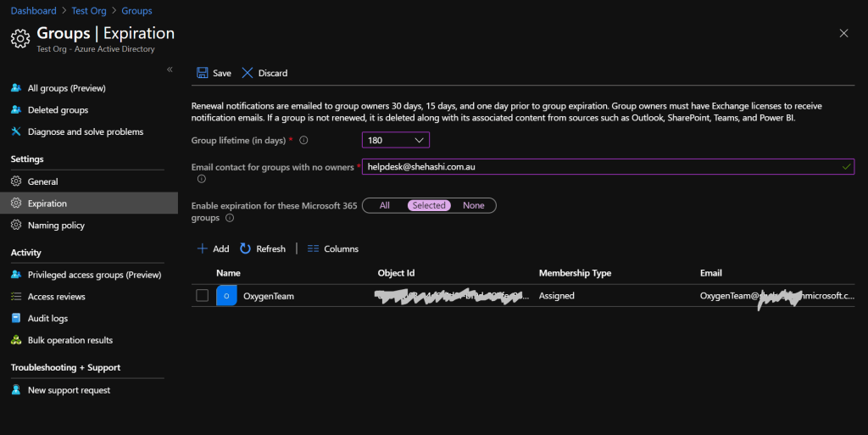This screenshot has height=435, width=868.
Task: Select the All expiration option
Action: pos(384,205)
